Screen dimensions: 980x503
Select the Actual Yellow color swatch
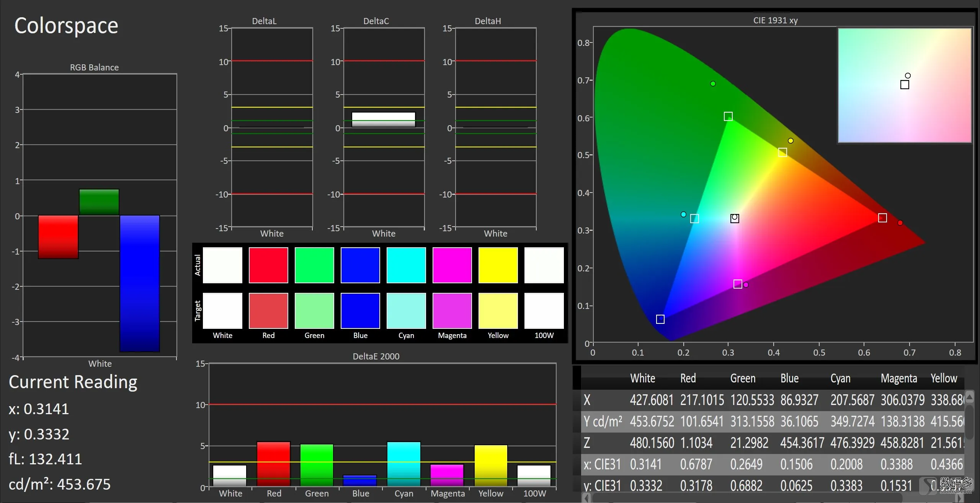pos(498,265)
